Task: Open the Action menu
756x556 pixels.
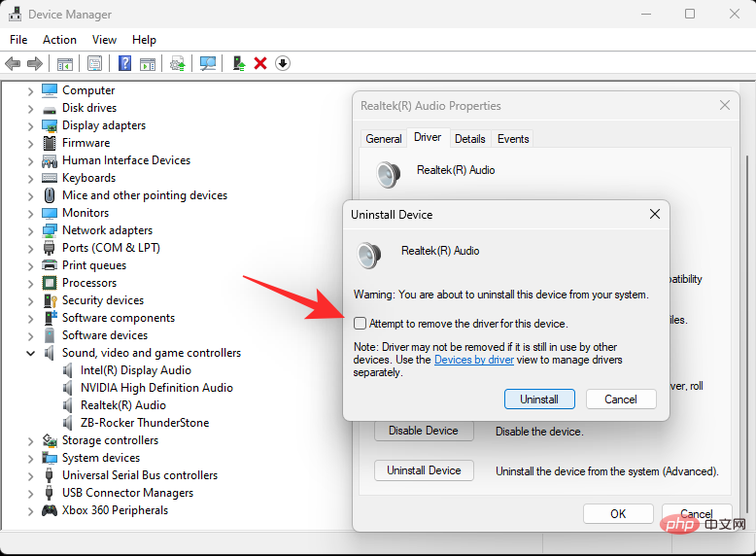Action: (x=59, y=40)
